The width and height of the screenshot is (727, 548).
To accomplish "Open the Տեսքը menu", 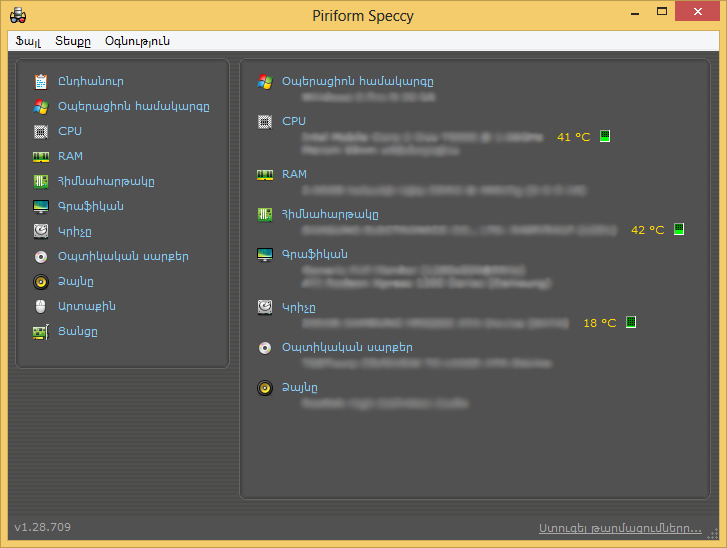I will (73, 41).
